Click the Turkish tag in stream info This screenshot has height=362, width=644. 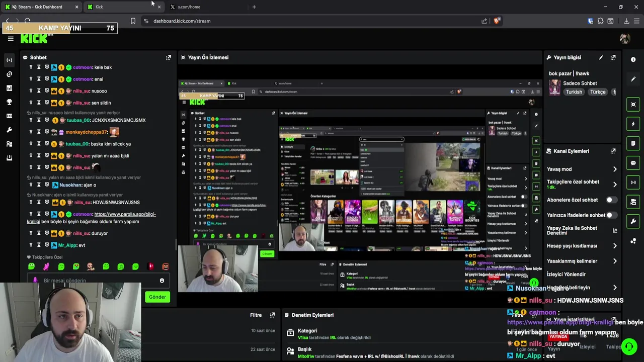click(x=574, y=92)
